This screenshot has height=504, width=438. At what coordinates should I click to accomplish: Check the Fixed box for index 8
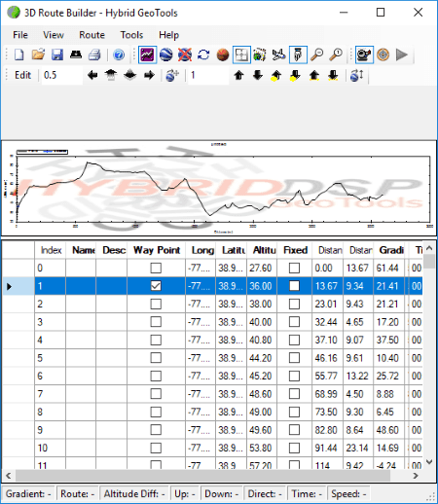point(294,412)
